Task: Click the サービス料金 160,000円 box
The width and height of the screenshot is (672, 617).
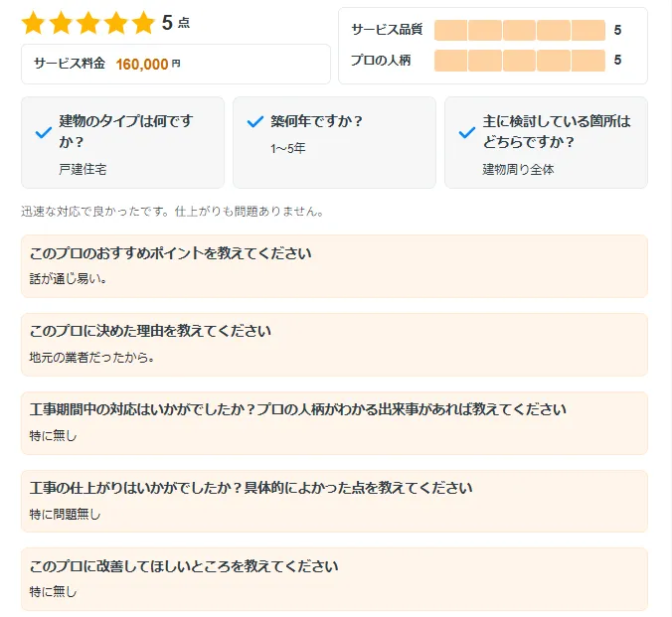Action: 175,64
